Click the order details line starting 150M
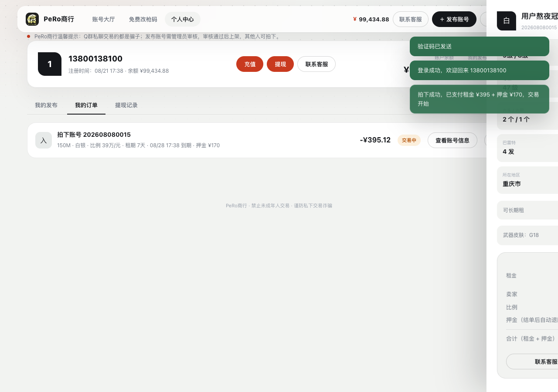This screenshot has width=558, height=392. pos(138,145)
